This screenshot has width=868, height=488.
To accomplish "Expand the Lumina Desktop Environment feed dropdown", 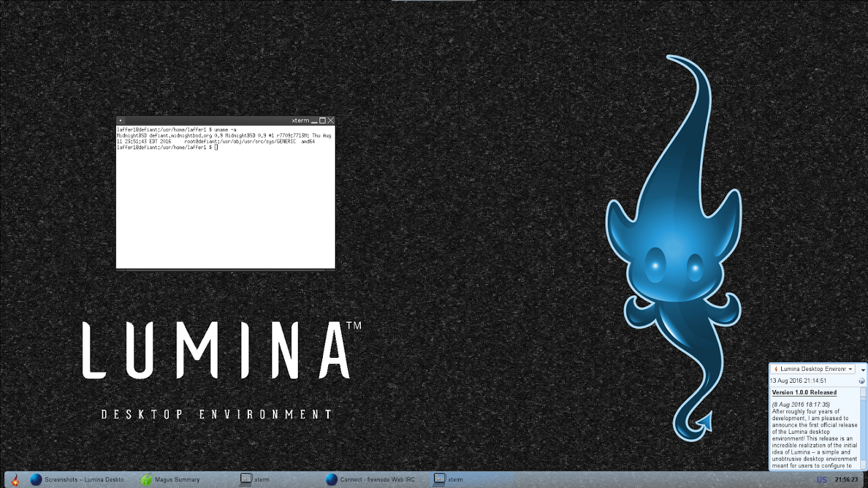I will tap(813, 369).
